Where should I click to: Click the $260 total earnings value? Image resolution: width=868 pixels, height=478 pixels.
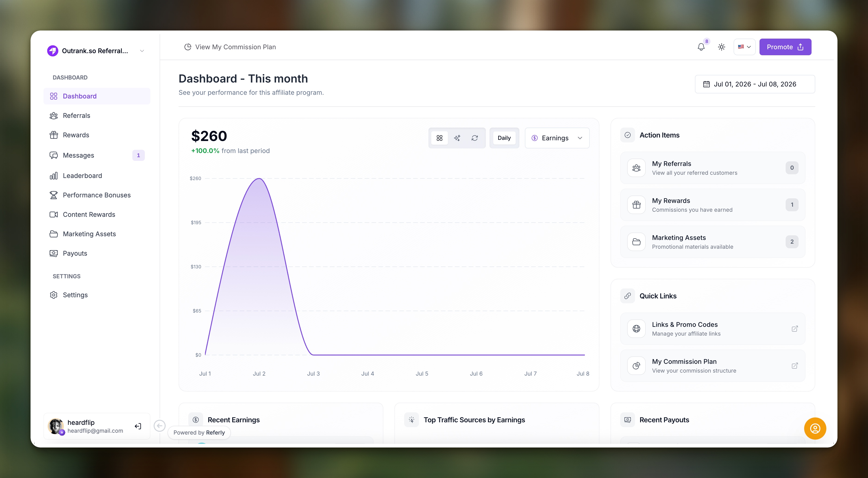click(x=209, y=136)
